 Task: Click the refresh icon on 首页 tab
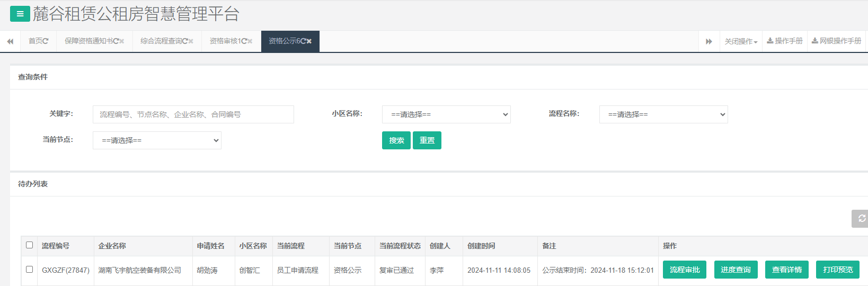(46, 41)
